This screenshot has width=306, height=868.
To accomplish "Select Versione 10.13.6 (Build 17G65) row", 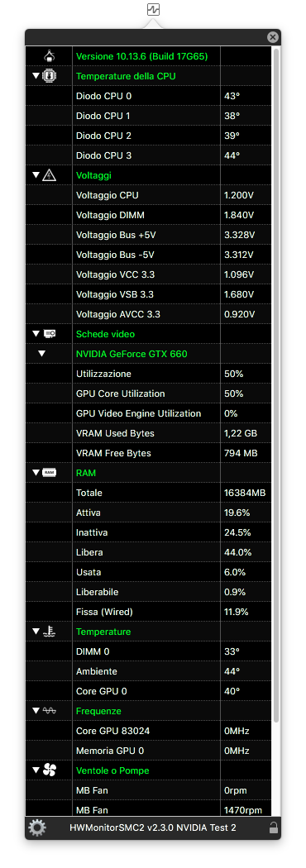I will (x=149, y=56).
